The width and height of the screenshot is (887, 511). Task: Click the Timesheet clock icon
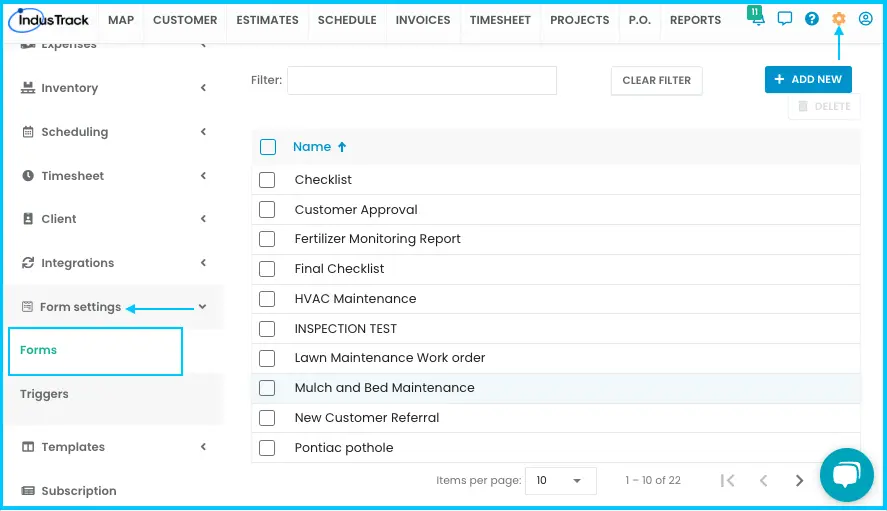click(x=28, y=175)
